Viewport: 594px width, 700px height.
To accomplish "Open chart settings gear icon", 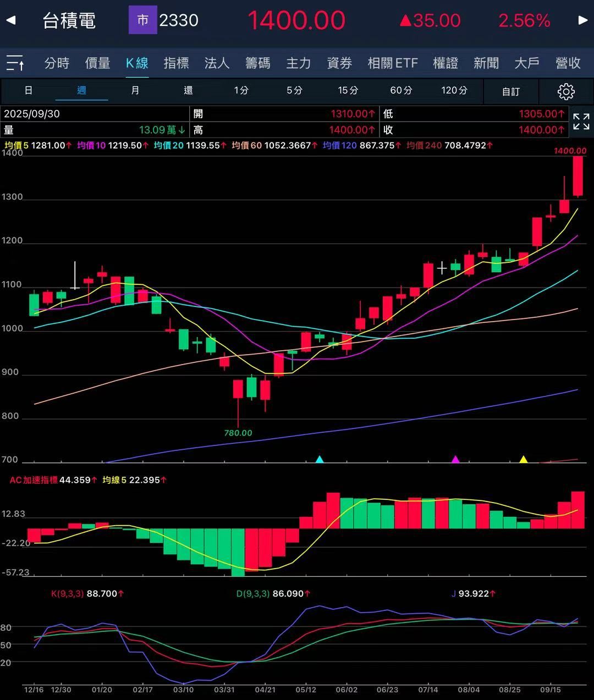I will (566, 91).
